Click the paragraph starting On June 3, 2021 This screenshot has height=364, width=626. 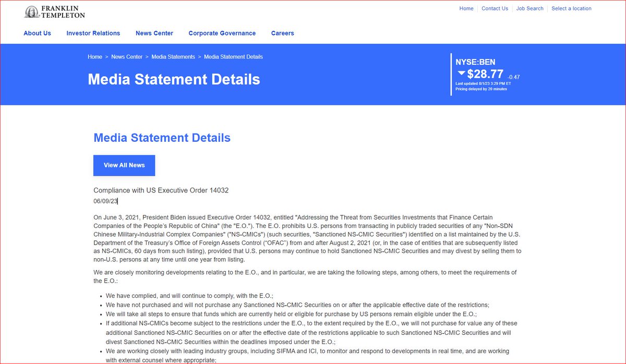308,238
